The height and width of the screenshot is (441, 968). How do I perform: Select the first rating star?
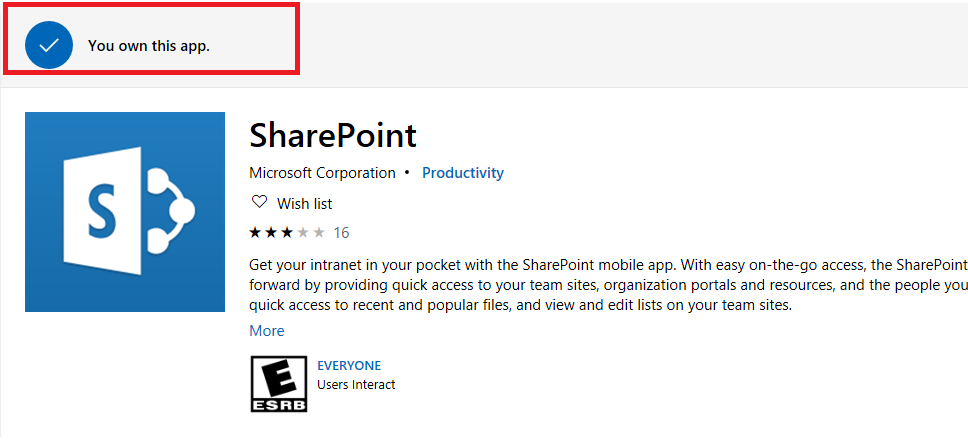[255, 233]
